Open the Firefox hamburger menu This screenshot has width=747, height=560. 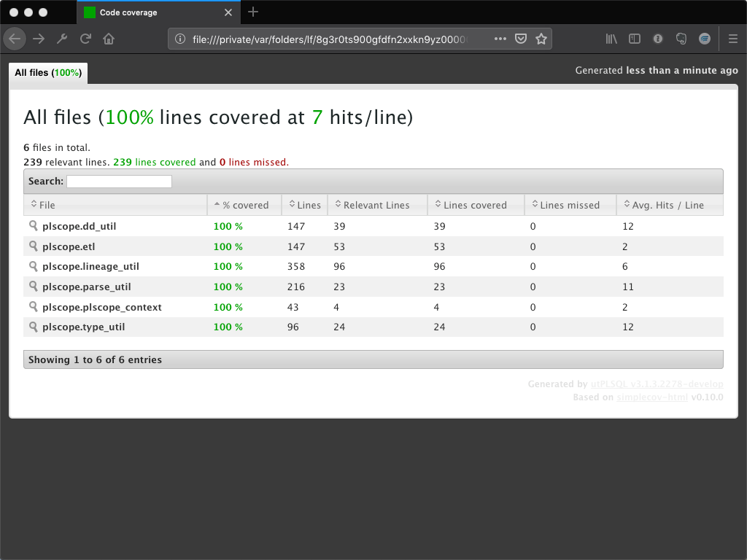click(x=733, y=39)
